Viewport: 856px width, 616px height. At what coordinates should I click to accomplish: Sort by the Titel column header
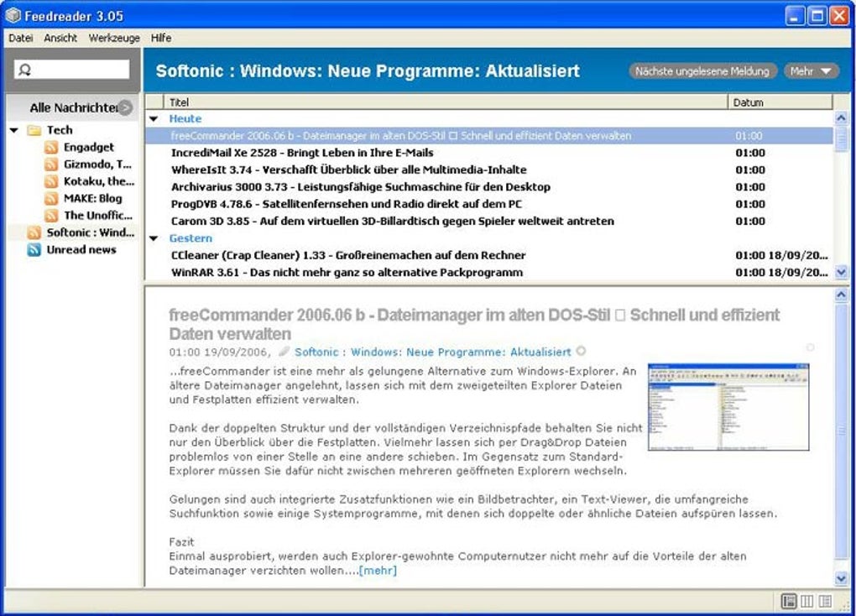coord(446,102)
